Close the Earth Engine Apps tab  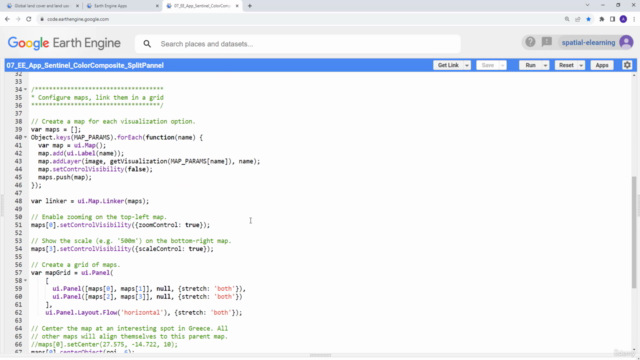157,6
